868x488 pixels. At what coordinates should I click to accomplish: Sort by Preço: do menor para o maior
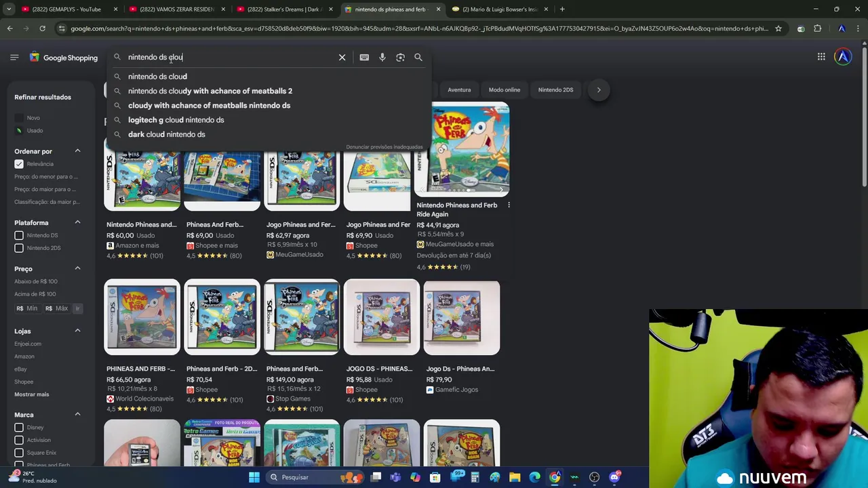pos(46,177)
